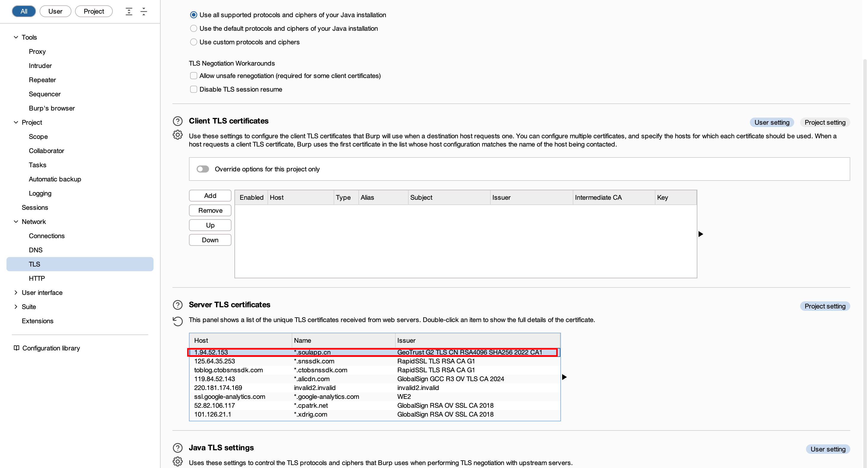Screen dimensions: 868x468
Task: Open the Client TLS certificates gear options
Action: 177,135
